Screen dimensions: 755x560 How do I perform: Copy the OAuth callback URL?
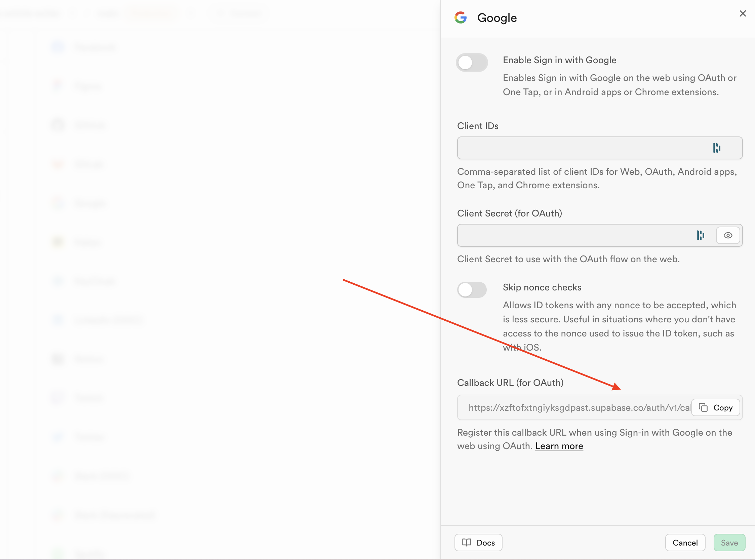click(715, 407)
